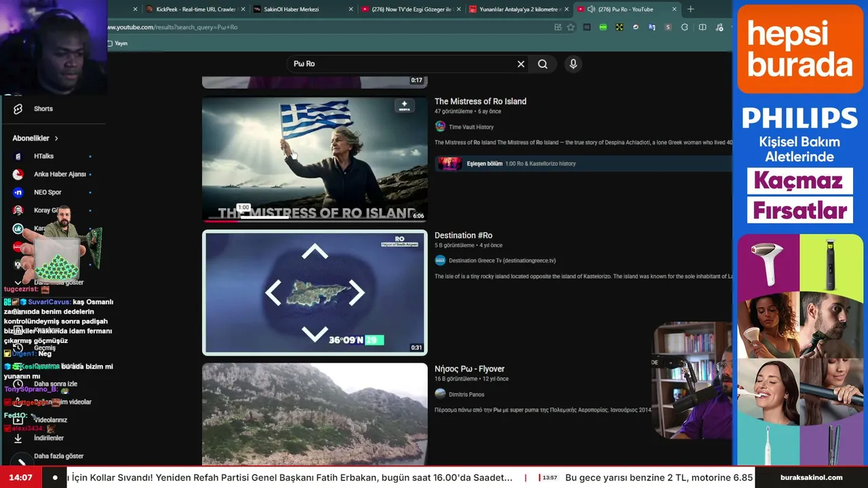Open the NEO Spor channel avatar
Screen dimensions: 868x488
(x=18, y=192)
